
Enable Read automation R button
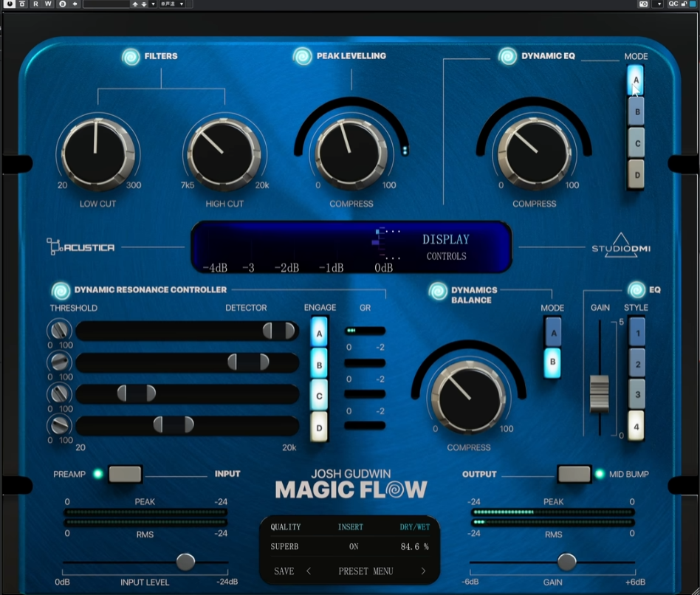click(35, 4)
